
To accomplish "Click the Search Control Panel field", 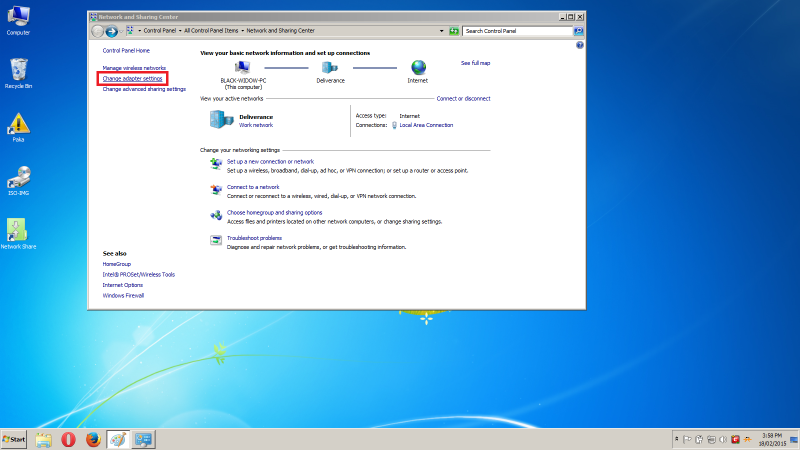I will tap(515, 31).
